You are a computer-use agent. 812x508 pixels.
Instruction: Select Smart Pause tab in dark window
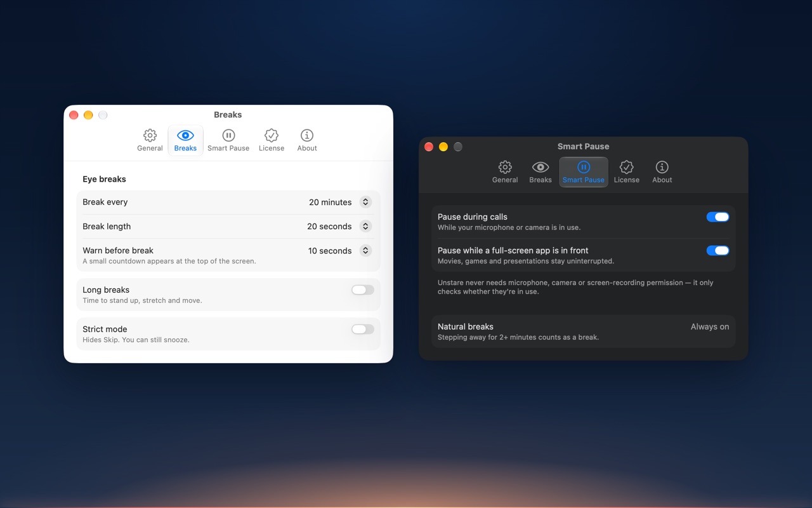pos(584,172)
